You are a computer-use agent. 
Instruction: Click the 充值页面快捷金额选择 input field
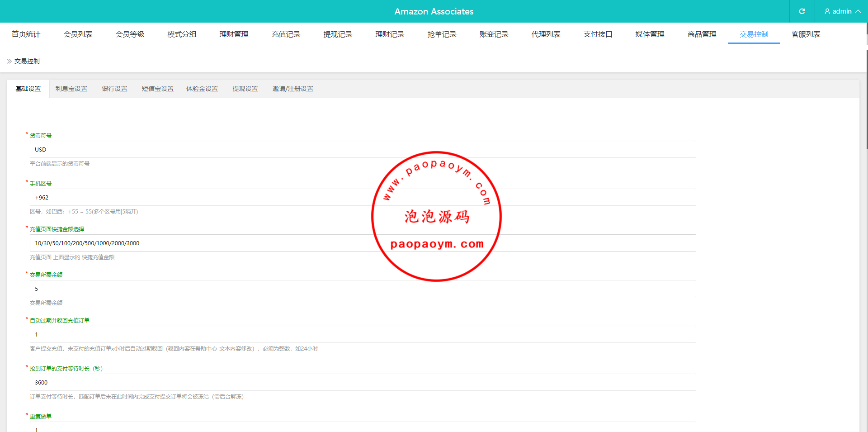click(226, 243)
